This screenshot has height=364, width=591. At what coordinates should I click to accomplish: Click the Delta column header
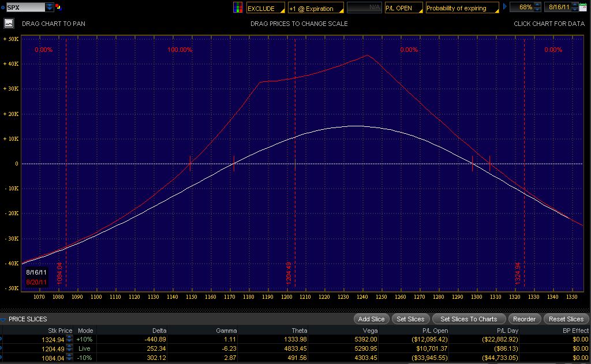tap(159, 331)
